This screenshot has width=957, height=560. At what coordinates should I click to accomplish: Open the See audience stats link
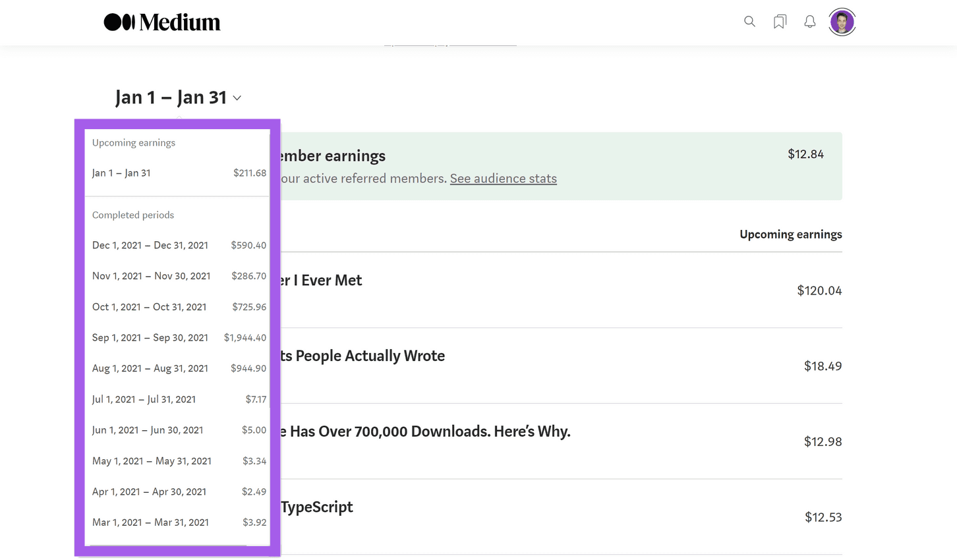(503, 179)
